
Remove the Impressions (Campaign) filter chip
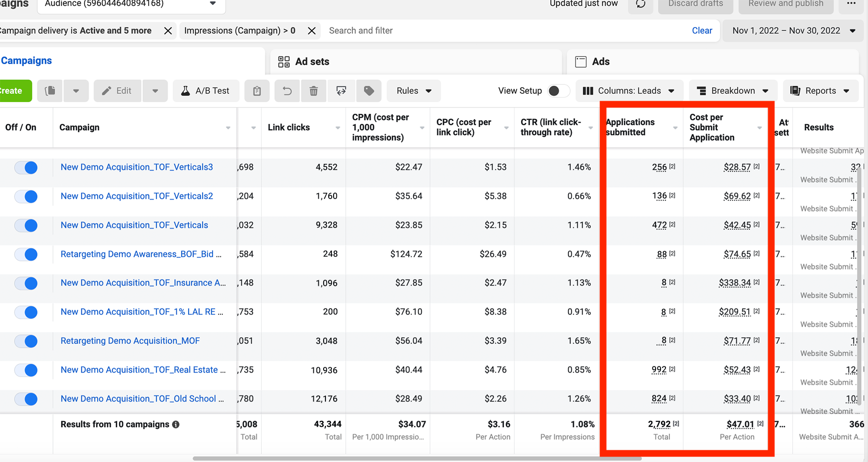tap(311, 31)
